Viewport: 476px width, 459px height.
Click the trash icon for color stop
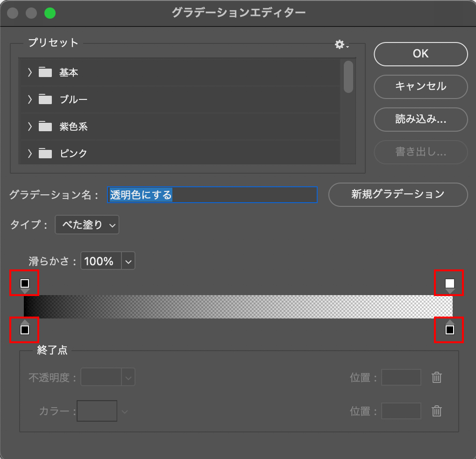click(x=436, y=411)
